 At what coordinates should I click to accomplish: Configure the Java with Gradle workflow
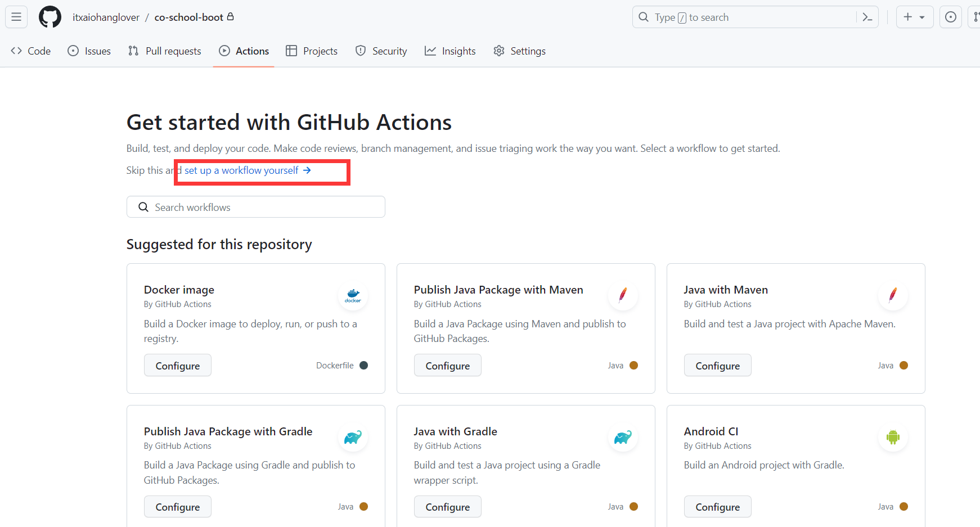click(448, 507)
